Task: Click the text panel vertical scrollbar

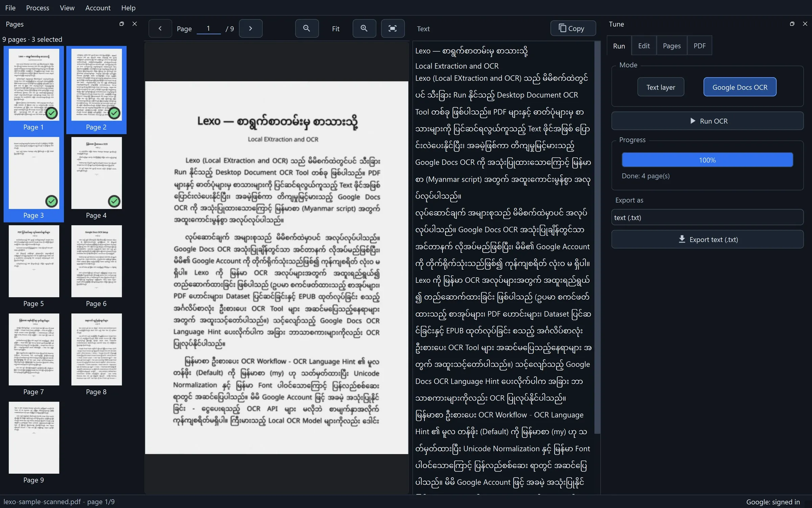Action: 597,237
